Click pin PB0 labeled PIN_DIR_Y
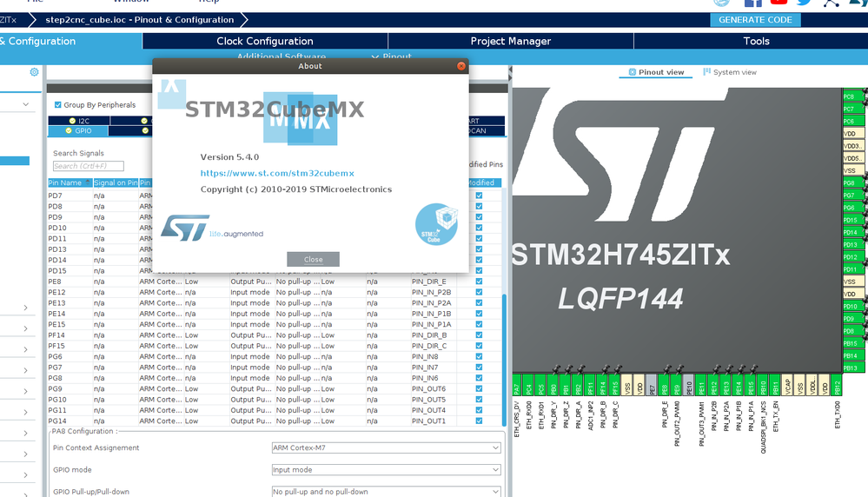The height and width of the screenshot is (497, 868). 553,385
